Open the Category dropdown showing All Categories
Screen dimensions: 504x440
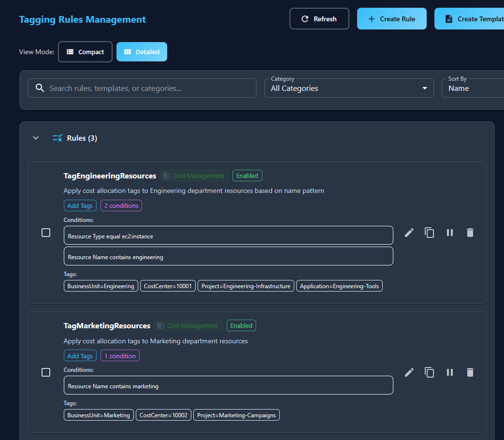(x=349, y=88)
